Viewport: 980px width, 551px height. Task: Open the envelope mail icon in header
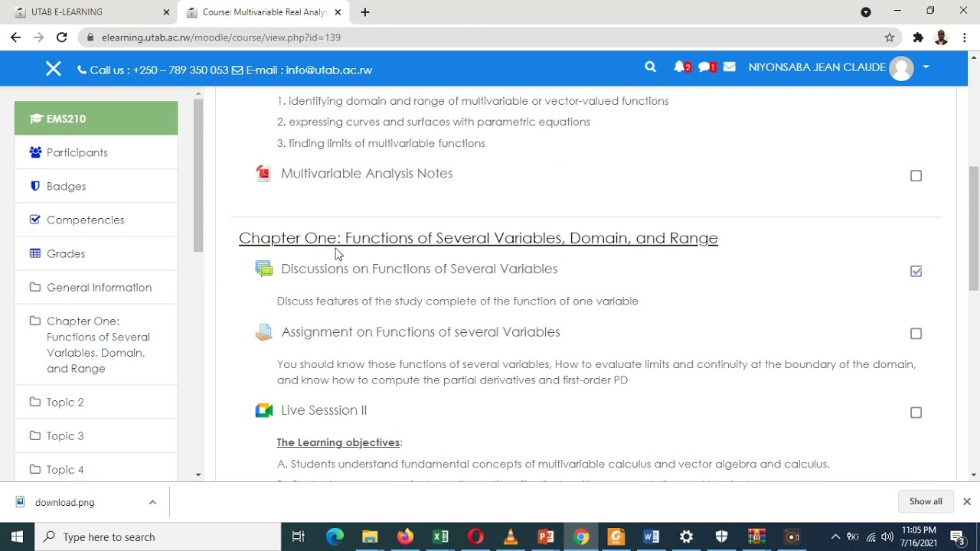[x=730, y=67]
